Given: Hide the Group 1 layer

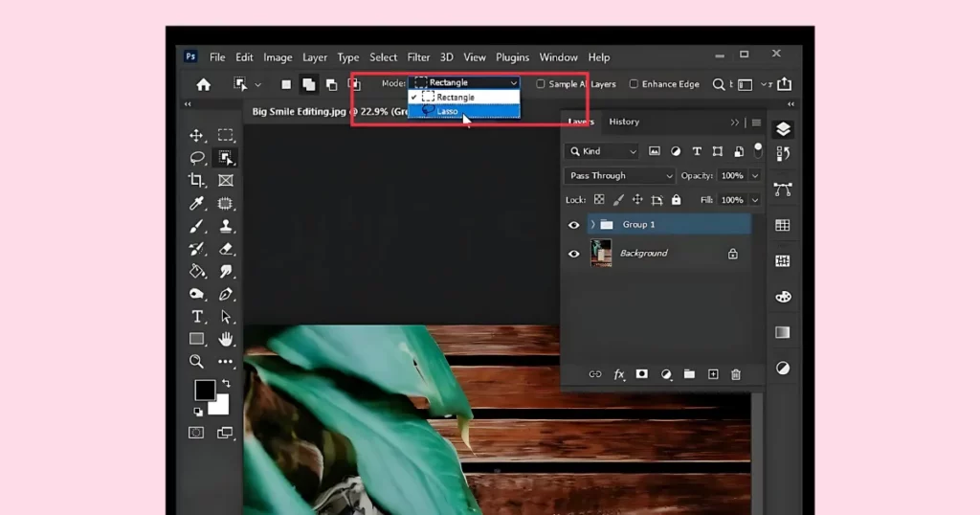Looking at the screenshot, I should (x=574, y=225).
